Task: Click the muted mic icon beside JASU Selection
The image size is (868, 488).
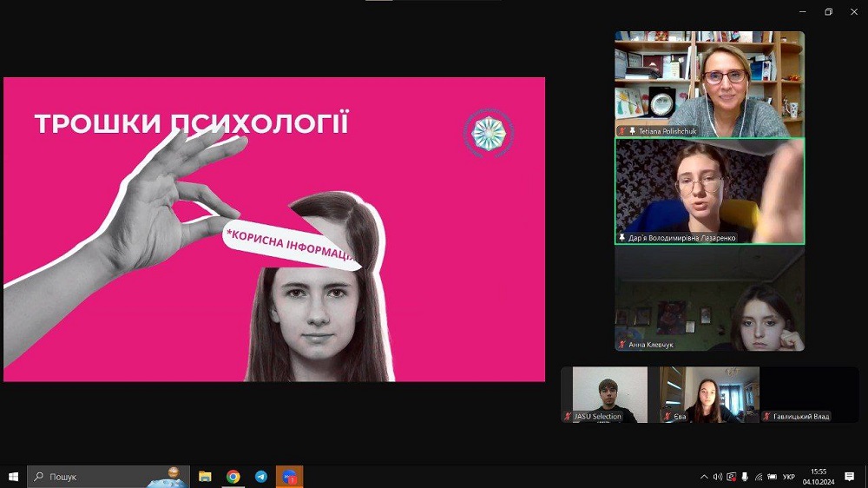Action: (x=568, y=417)
